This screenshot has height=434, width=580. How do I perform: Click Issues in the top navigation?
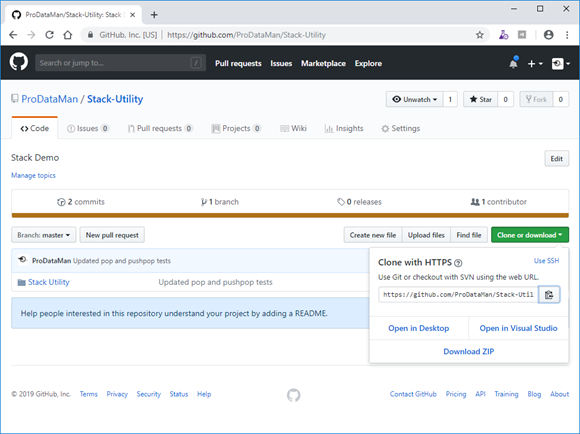click(x=281, y=63)
